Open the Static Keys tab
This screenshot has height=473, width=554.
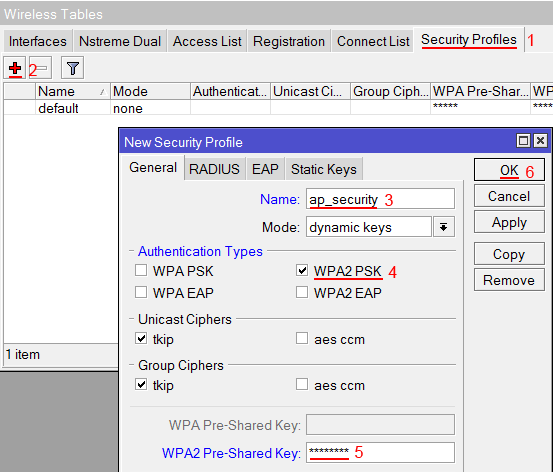(324, 169)
